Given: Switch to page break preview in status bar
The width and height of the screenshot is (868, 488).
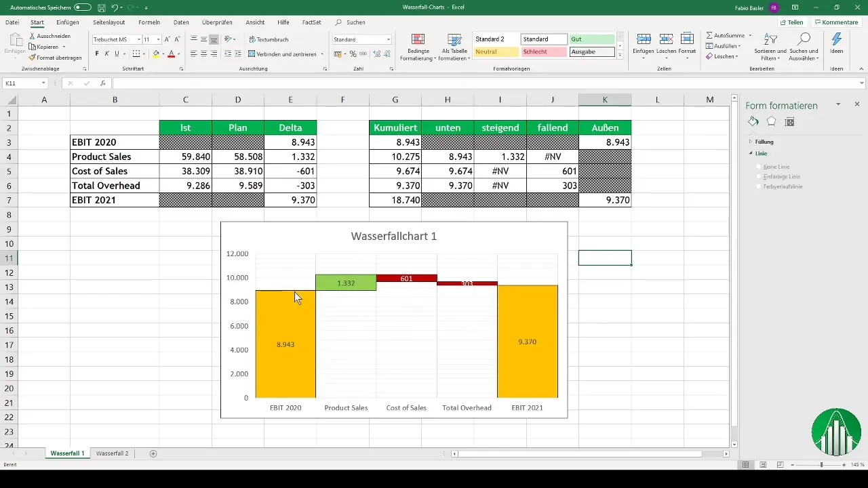Looking at the screenshot, I should [x=780, y=465].
